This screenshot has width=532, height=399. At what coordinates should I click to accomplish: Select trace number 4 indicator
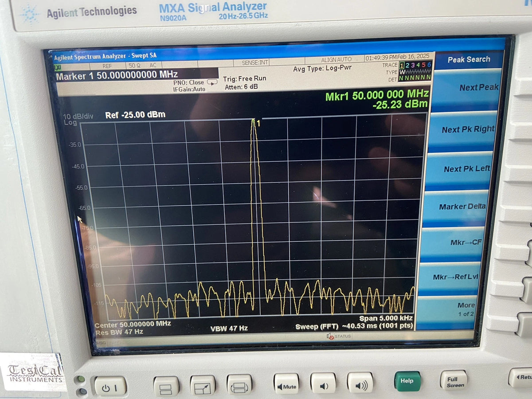coord(418,65)
